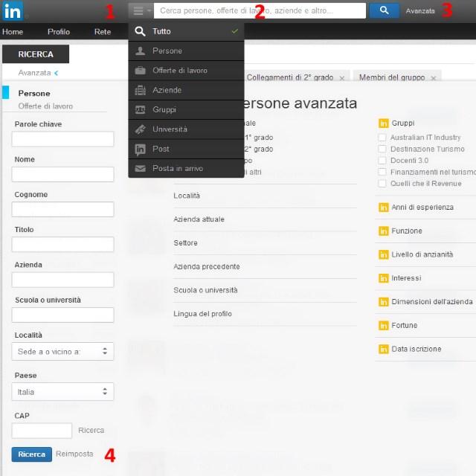Screen dimensions: 476x476
Task: Select Università in search dropdown
Action: point(186,129)
